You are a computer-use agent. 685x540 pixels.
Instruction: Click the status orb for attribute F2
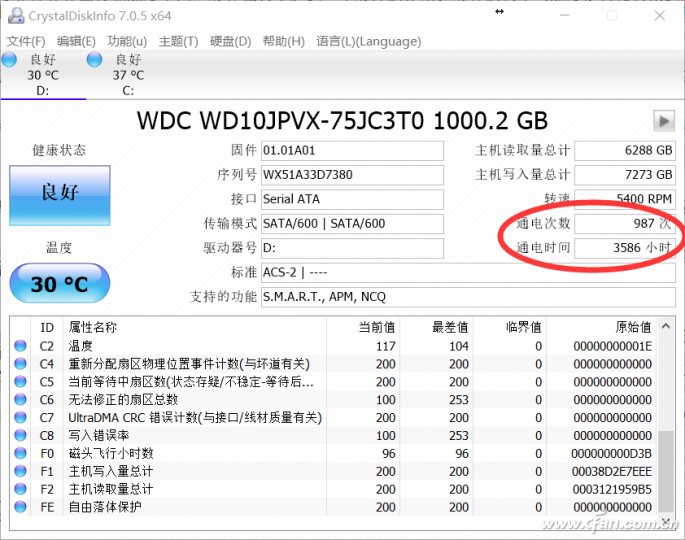(x=20, y=489)
